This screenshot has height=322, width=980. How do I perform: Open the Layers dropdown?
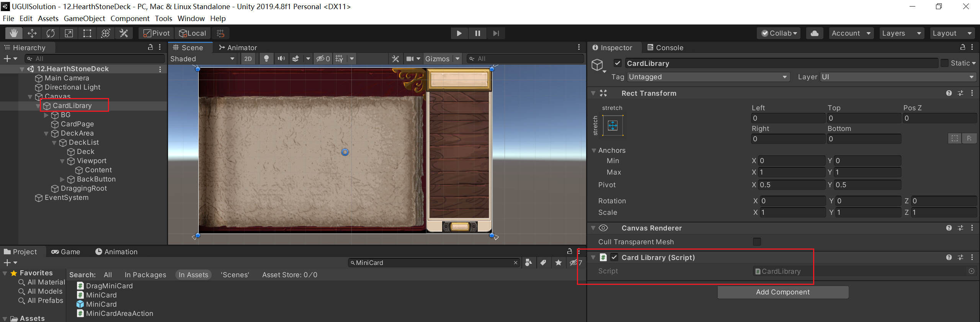click(x=902, y=33)
